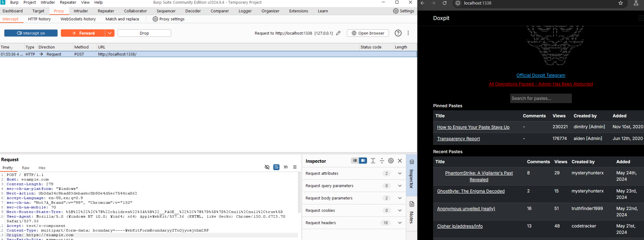Select the Hex request view tab
The height and width of the screenshot is (240, 644).
(42, 168)
